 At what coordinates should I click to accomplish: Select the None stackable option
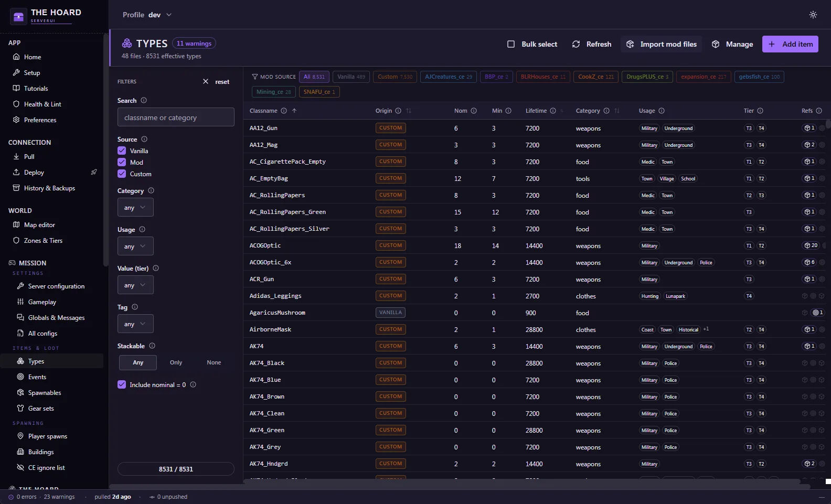point(214,362)
